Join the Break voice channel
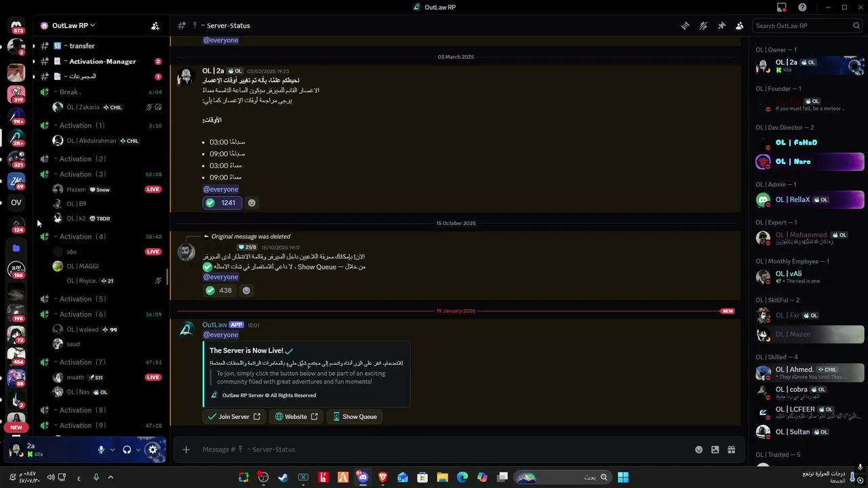This screenshot has height=488, width=868. (99, 92)
